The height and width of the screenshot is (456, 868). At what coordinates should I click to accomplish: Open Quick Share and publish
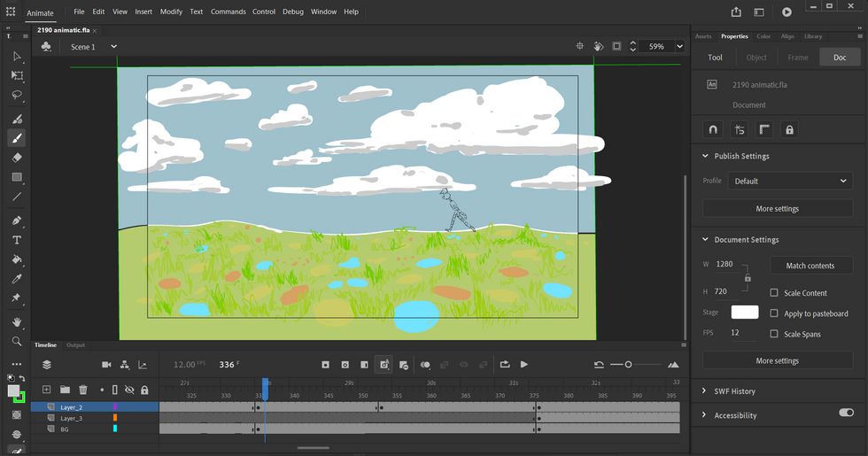point(736,12)
